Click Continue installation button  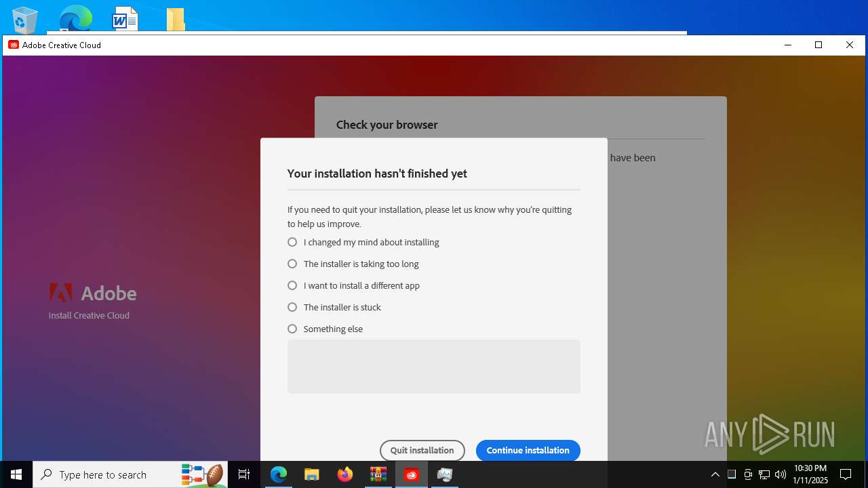tap(528, 450)
